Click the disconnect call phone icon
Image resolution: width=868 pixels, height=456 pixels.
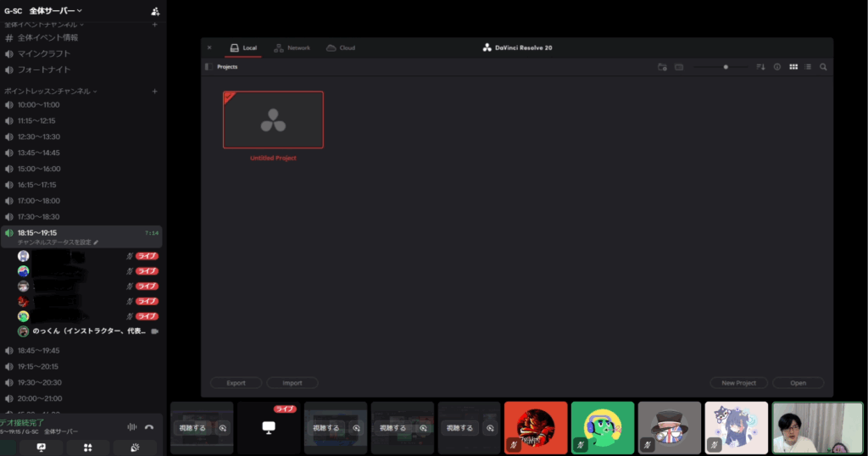coord(149,427)
